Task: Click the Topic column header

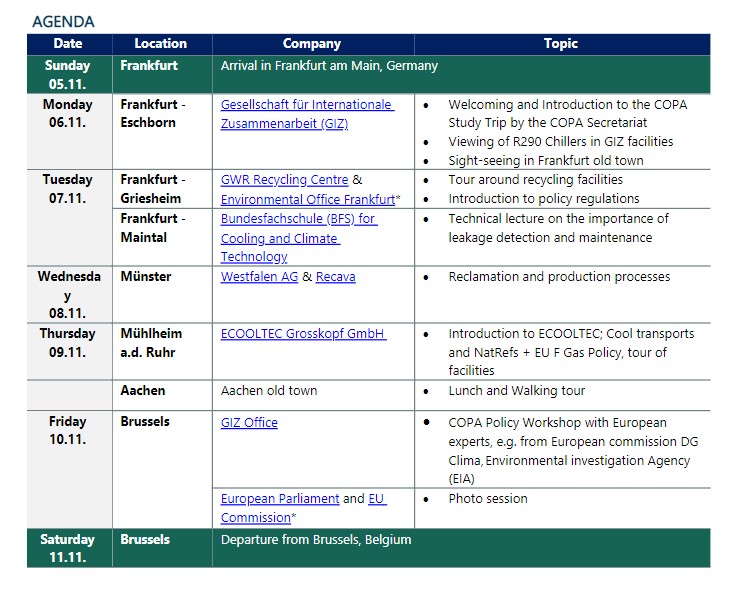Action: pyautogui.click(x=561, y=43)
